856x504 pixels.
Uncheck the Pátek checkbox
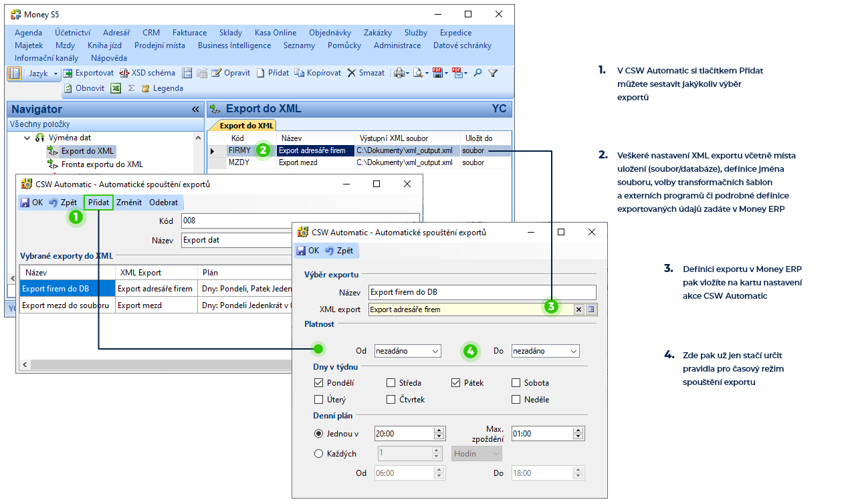[456, 383]
